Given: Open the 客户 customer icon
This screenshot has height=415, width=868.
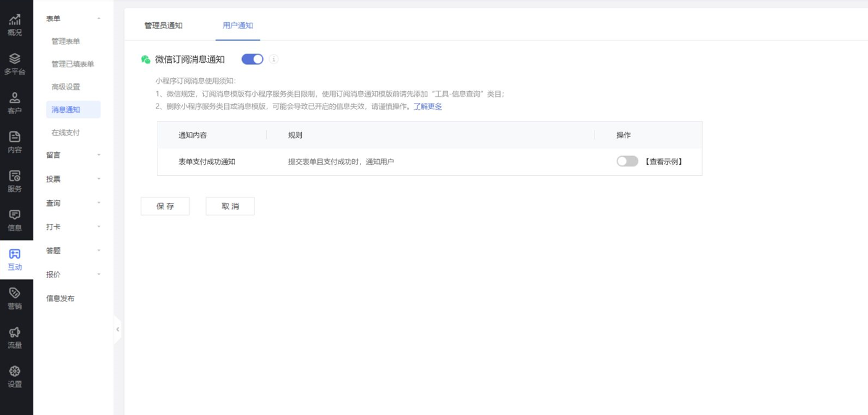Looking at the screenshot, I should (x=15, y=99).
